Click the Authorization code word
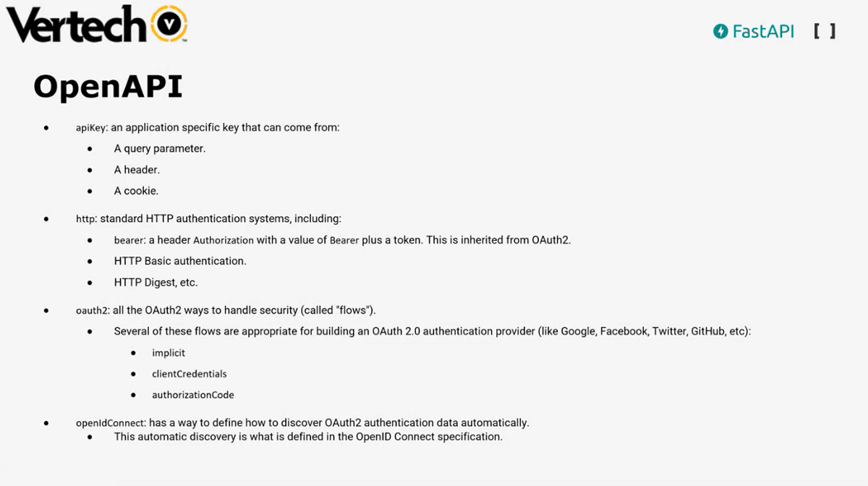This screenshot has width=868, height=486. tap(224, 240)
